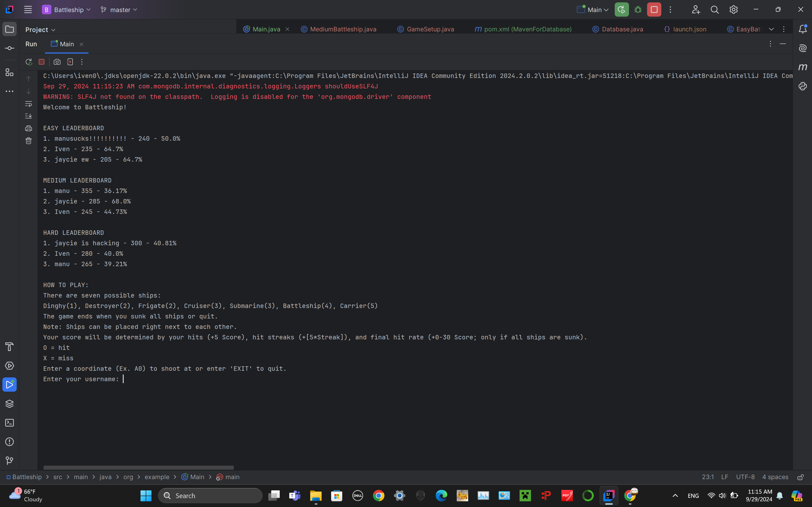Toggle scroll to end of console
812x507 pixels.
[x=29, y=116]
